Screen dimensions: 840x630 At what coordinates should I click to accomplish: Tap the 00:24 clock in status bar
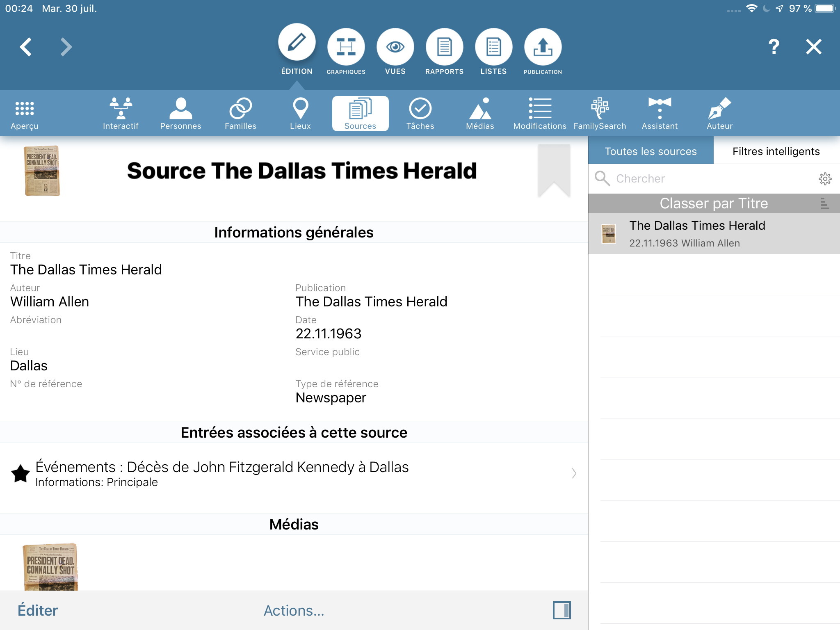tap(19, 9)
